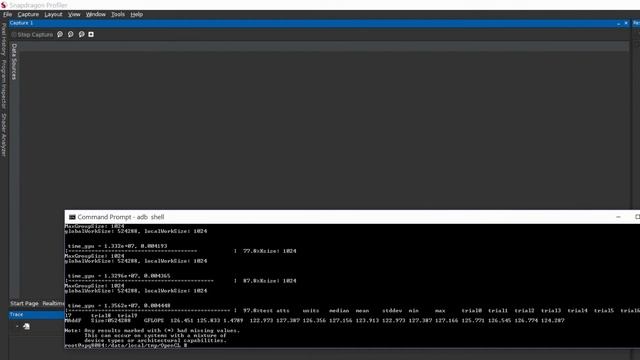The width and height of the screenshot is (640, 360).
Task: Close the Capture 1 panel
Action: click(x=626, y=23)
